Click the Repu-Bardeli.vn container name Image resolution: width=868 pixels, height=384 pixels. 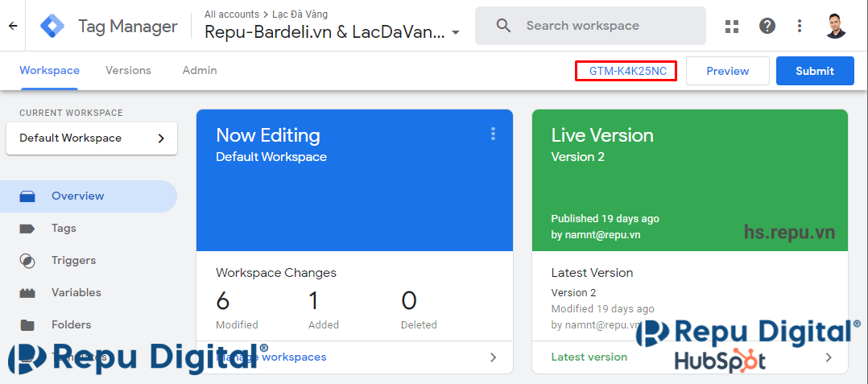pos(324,33)
